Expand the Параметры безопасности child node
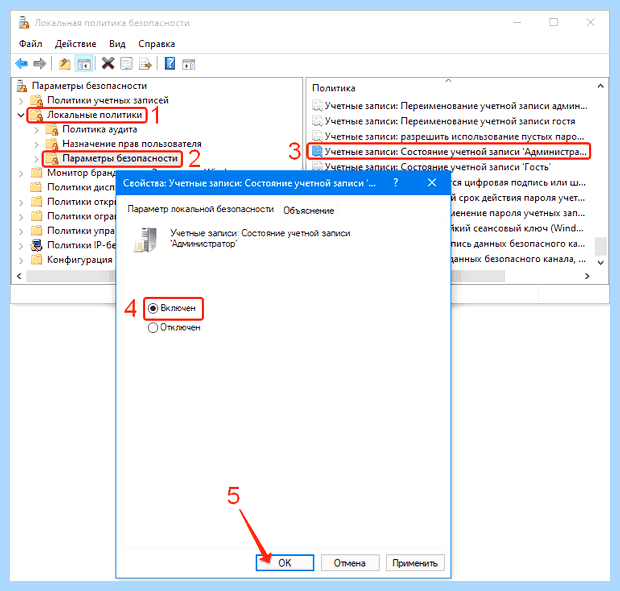 36,159
